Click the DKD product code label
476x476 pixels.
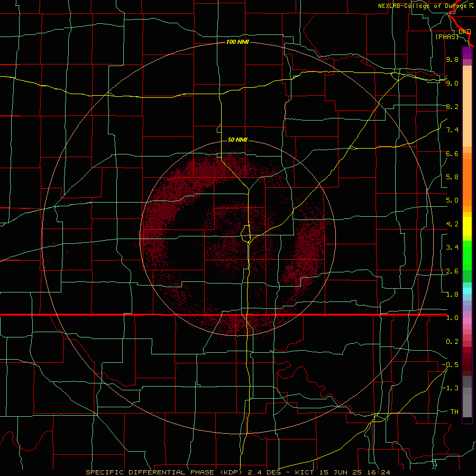(x=465, y=32)
